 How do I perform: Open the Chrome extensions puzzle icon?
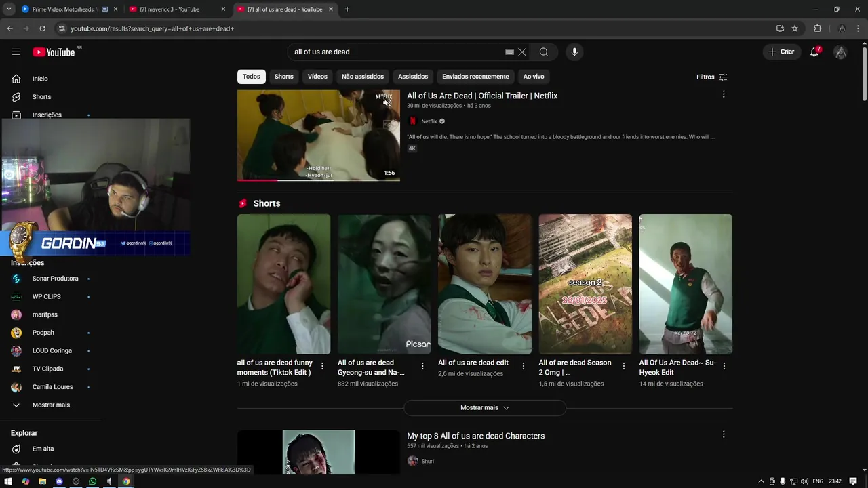[817, 28]
